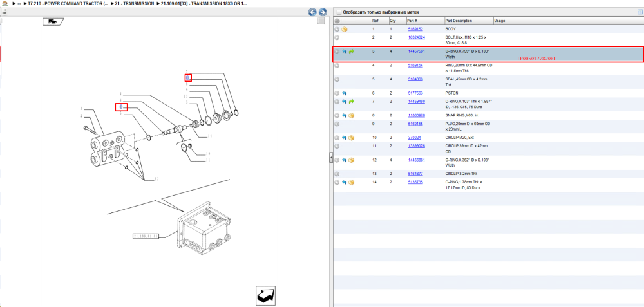Add the BOLT Hex M10 row via its circle icon
Viewport: 644px width, 307px height.
point(337,37)
